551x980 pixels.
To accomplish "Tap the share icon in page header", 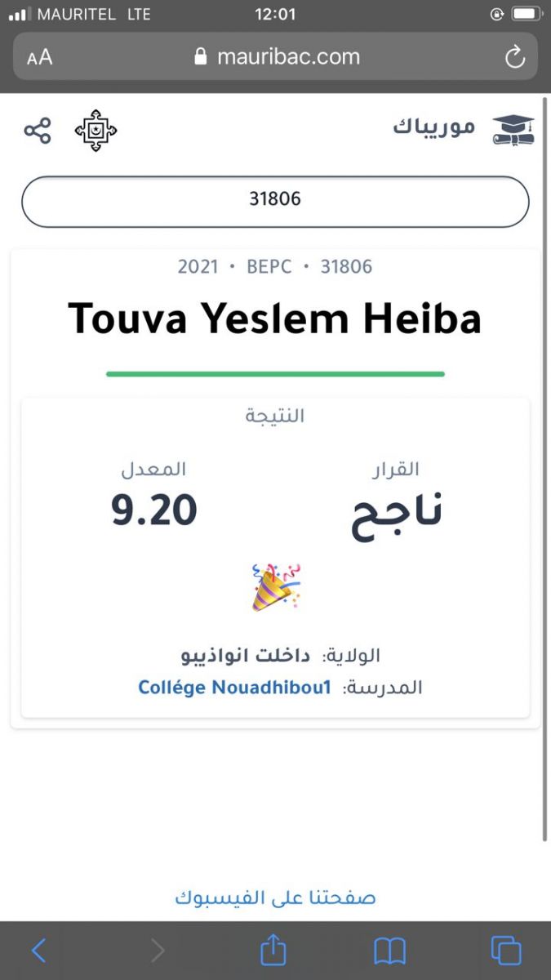I will [38, 131].
